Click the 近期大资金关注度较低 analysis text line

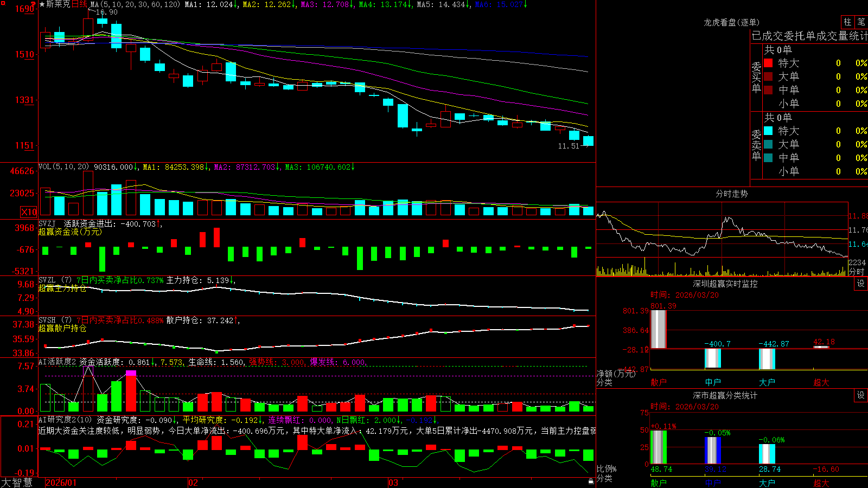(317, 431)
